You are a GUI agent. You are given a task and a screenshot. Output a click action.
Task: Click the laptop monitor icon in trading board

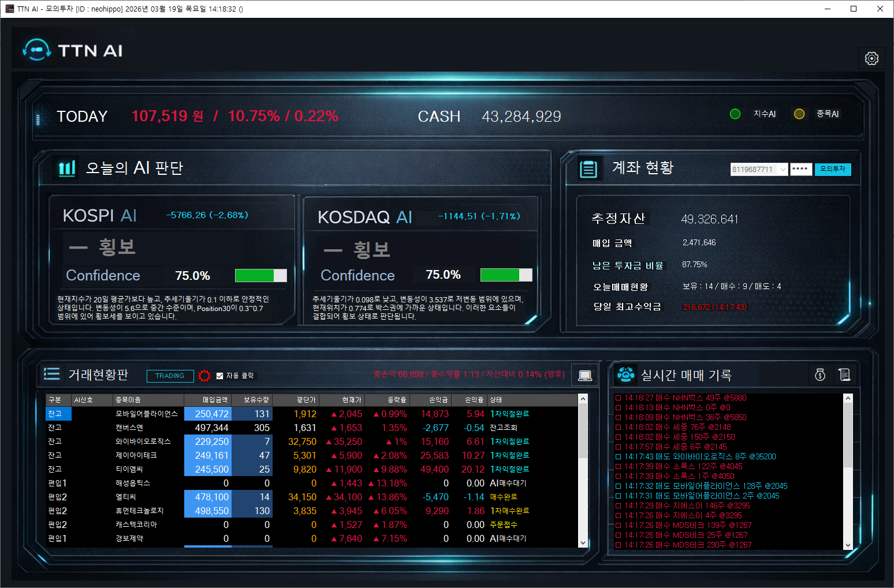584,375
